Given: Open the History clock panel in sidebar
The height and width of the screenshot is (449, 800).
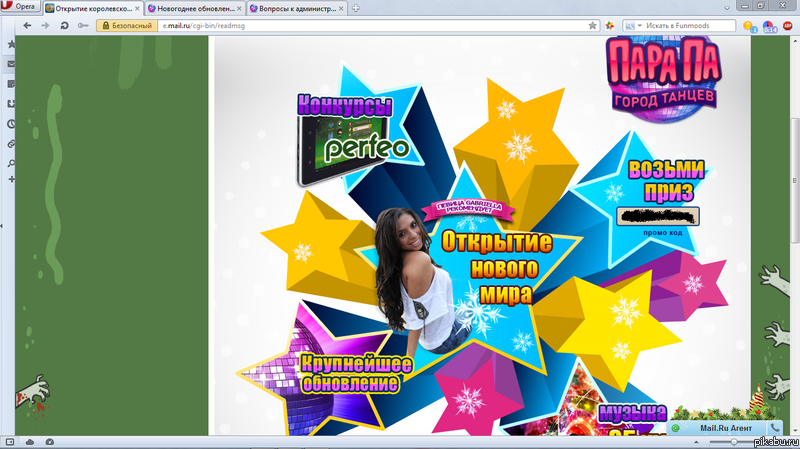Looking at the screenshot, I should click(x=11, y=124).
